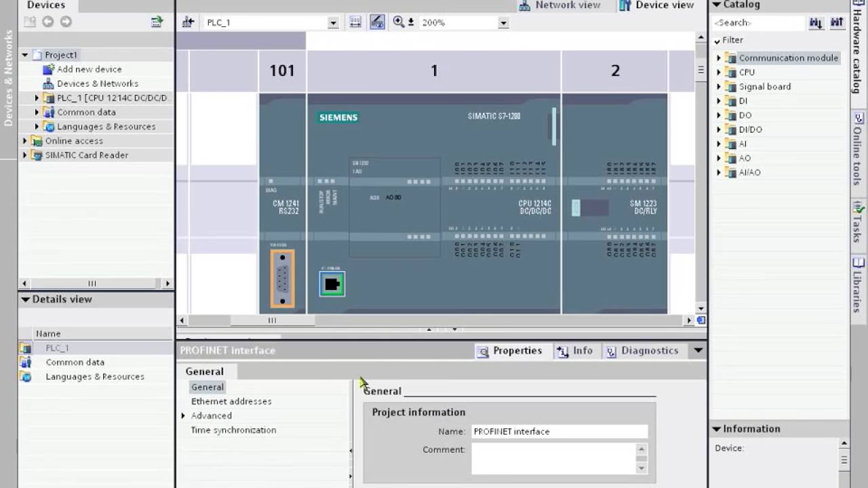The image size is (868, 488).
Task: Collapse the Details view panel
Action: (25, 300)
